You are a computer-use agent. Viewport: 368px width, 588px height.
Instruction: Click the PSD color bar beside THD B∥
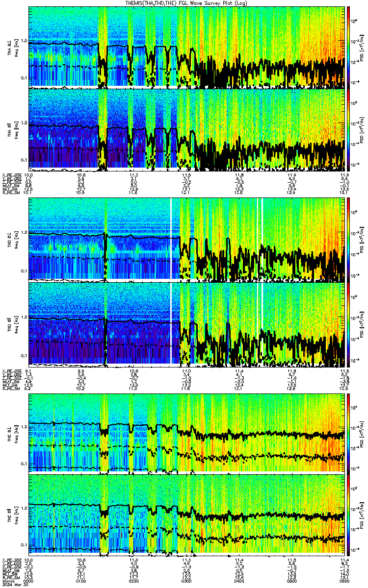(348, 324)
